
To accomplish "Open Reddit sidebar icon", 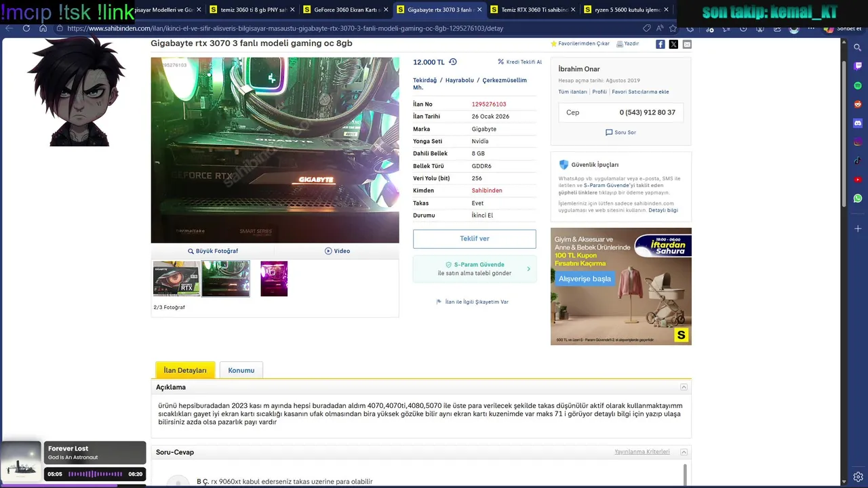I will pos(858,104).
